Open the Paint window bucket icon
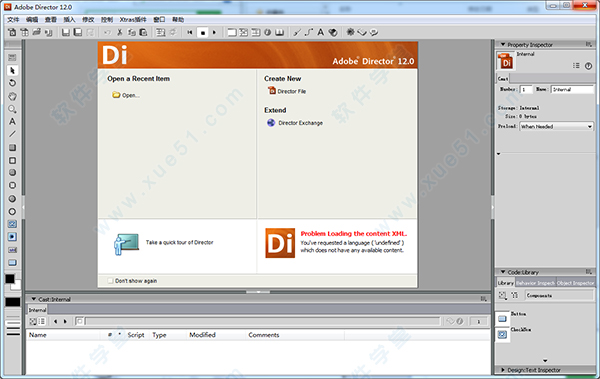 333,33
